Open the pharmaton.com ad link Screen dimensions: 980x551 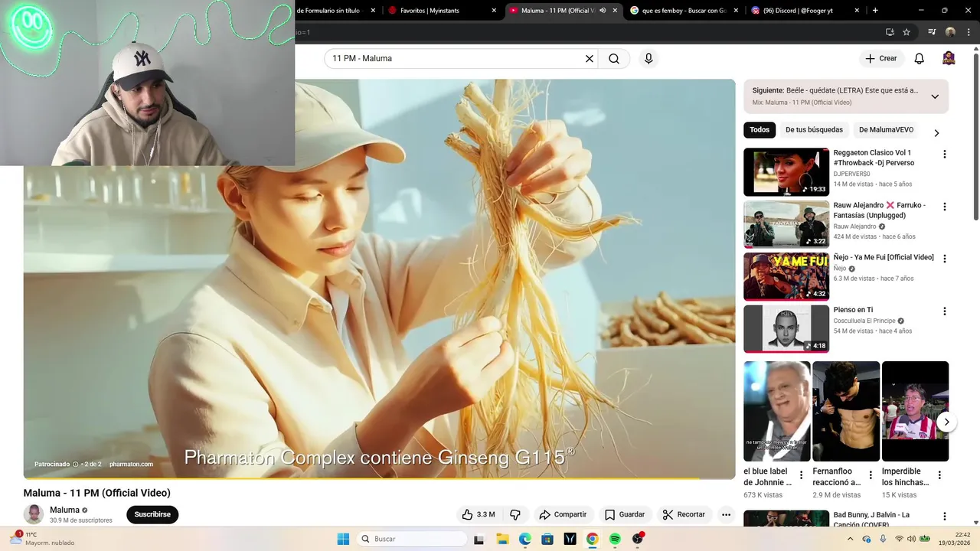[x=131, y=465]
